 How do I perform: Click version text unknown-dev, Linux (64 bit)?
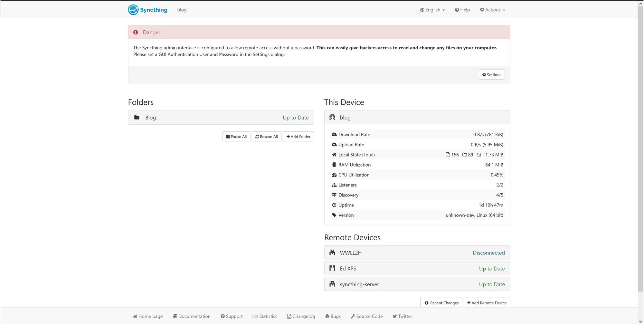point(474,215)
